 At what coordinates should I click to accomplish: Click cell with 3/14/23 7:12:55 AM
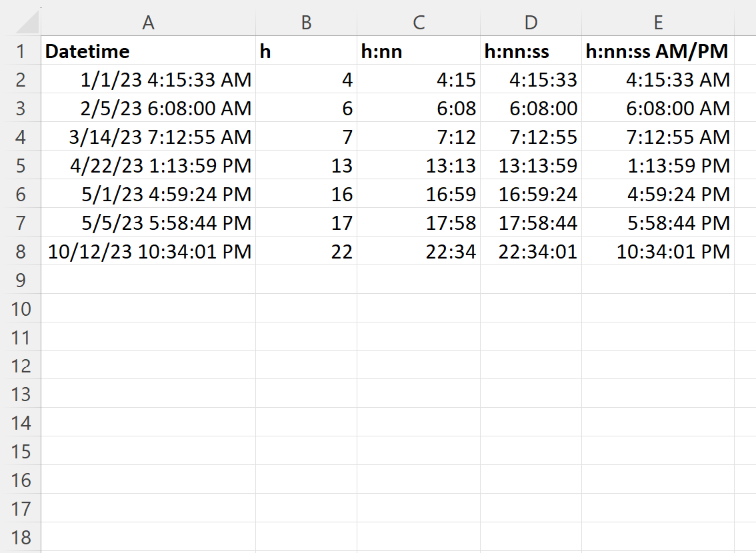[148, 137]
